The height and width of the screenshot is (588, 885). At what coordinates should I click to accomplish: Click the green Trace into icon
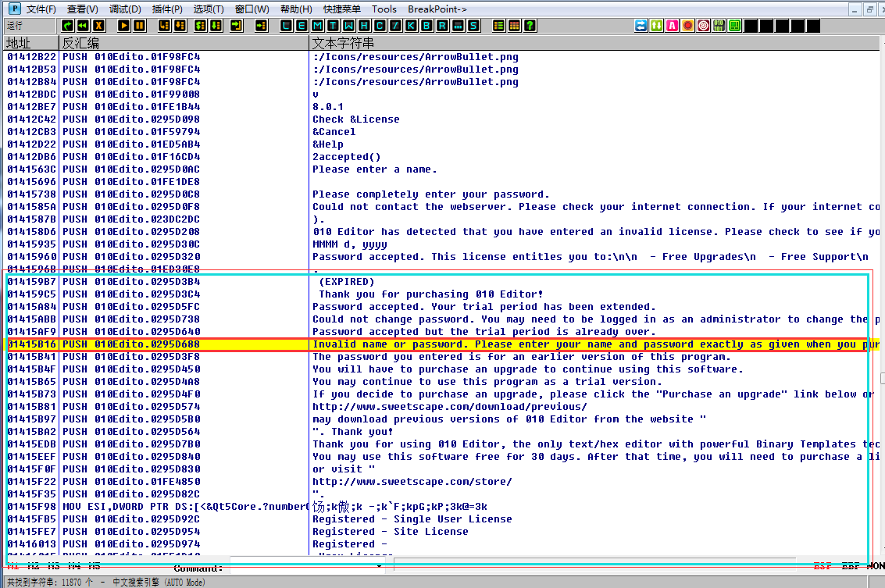[x=201, y=26]
